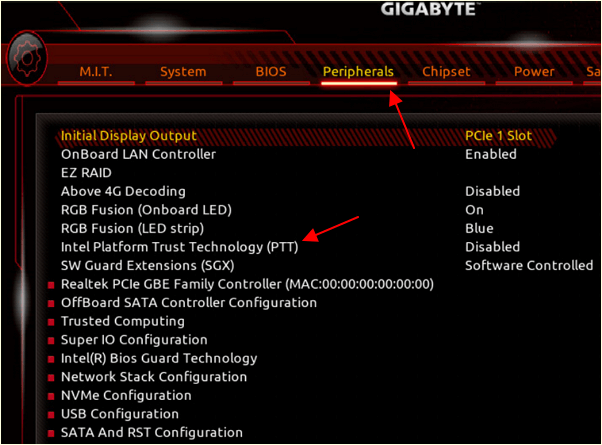Select RGB Fusion (Onboard LED) row

click(146, 210)
